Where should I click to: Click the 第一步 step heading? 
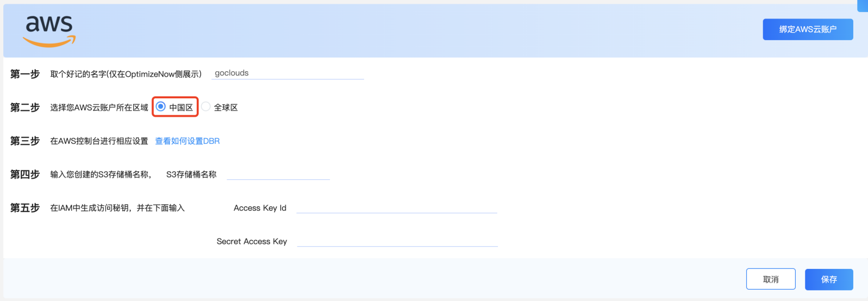point(25,74)
